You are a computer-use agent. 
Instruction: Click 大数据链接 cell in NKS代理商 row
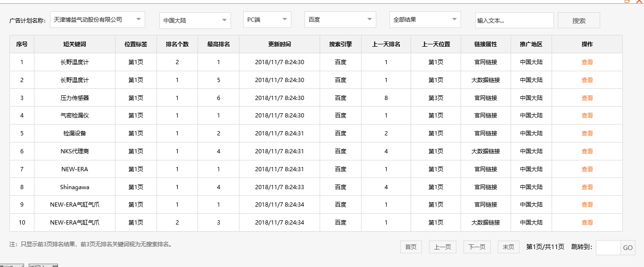486,151
